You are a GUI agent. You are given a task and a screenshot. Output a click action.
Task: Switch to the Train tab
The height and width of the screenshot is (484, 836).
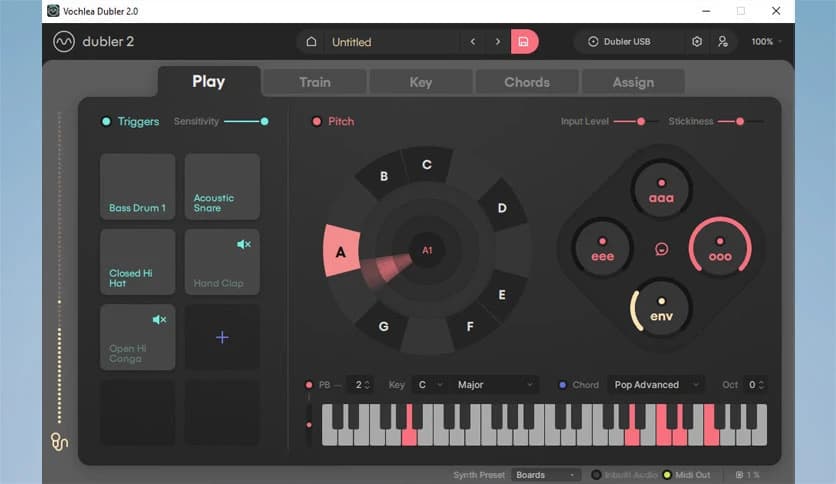coord(315,82)
